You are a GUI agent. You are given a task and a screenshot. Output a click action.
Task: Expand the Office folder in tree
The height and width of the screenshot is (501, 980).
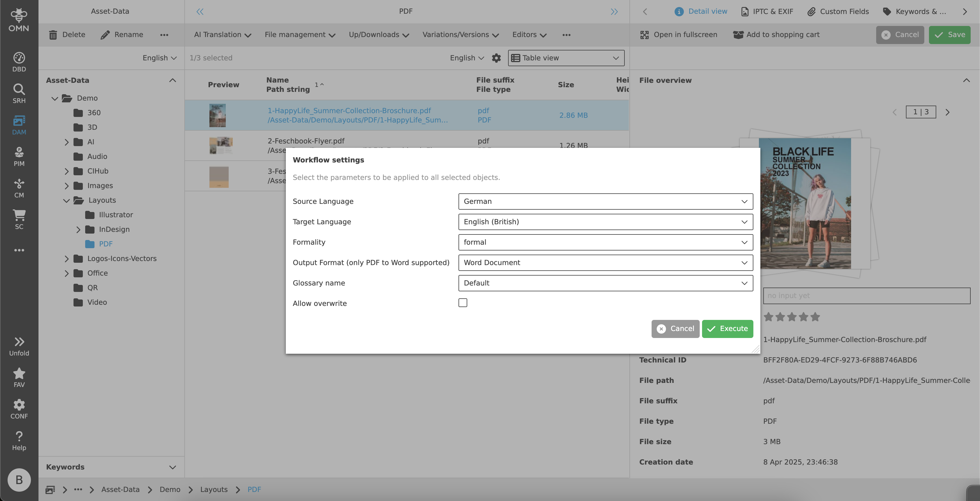(x=66, y=273)
